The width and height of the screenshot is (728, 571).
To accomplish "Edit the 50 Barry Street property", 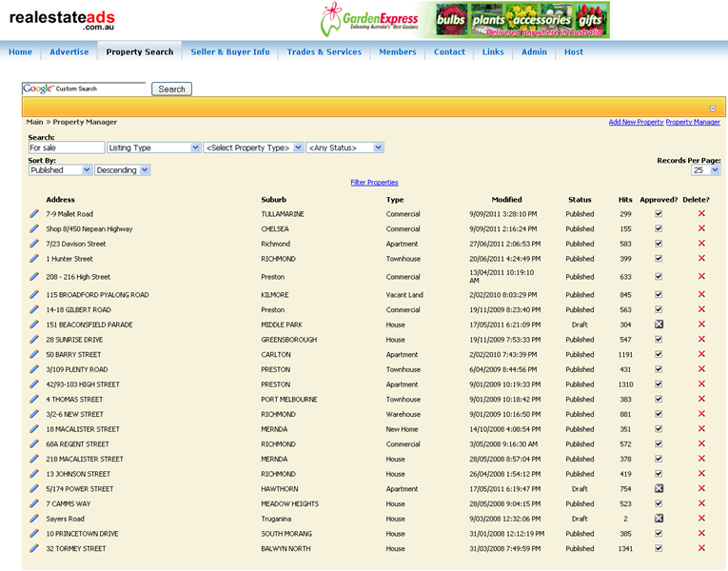I will pyautogui.click(x=34, y=354).
